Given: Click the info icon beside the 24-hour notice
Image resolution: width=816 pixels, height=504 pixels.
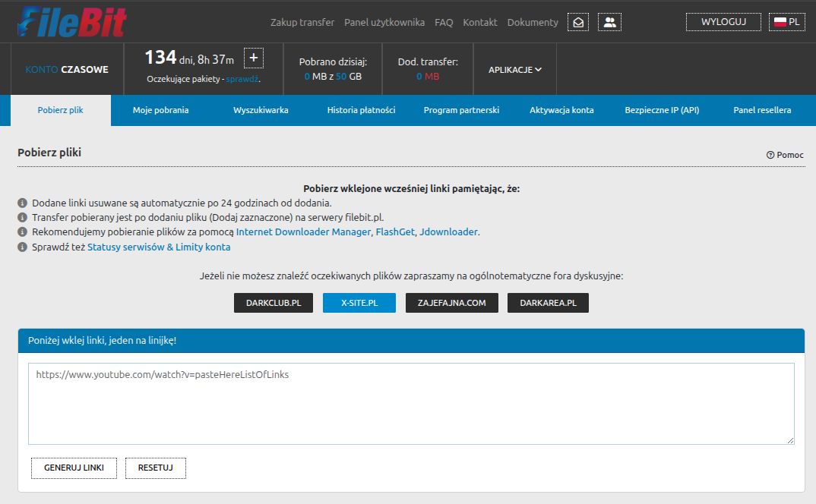Looking at the screenshot, I should click(x=22, y=203).
